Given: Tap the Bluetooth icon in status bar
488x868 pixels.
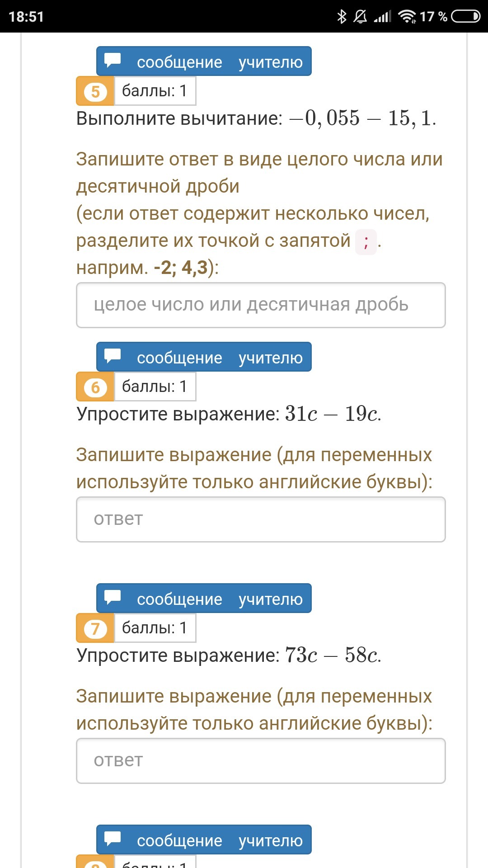Looking at the screenshot, I should point(342,17).
